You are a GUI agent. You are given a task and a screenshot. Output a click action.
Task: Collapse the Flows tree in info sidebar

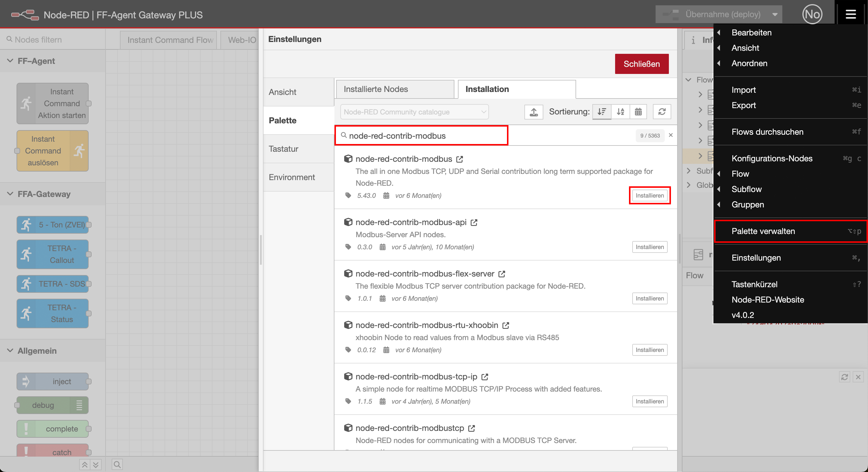689,80
